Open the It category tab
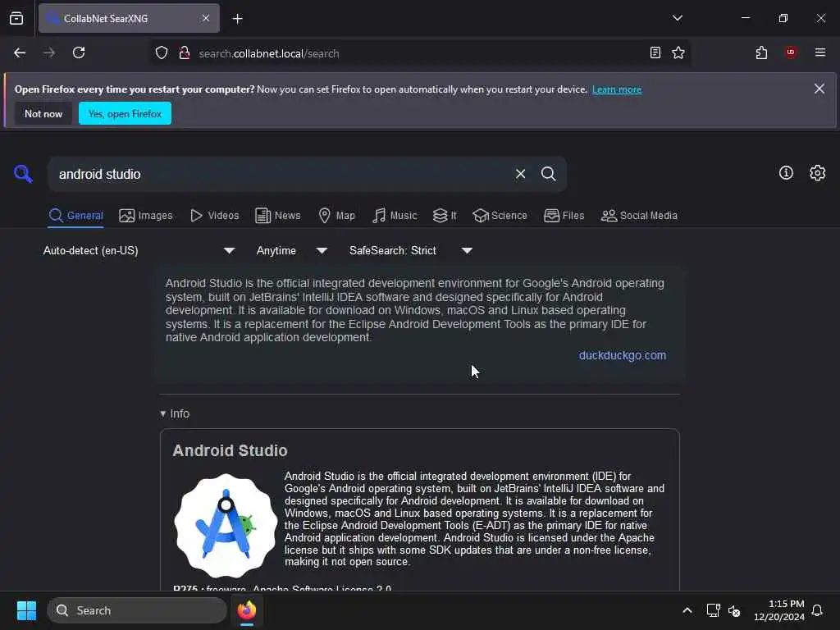The height and width of the screenshot is (630, 840). tap(445, 216)
